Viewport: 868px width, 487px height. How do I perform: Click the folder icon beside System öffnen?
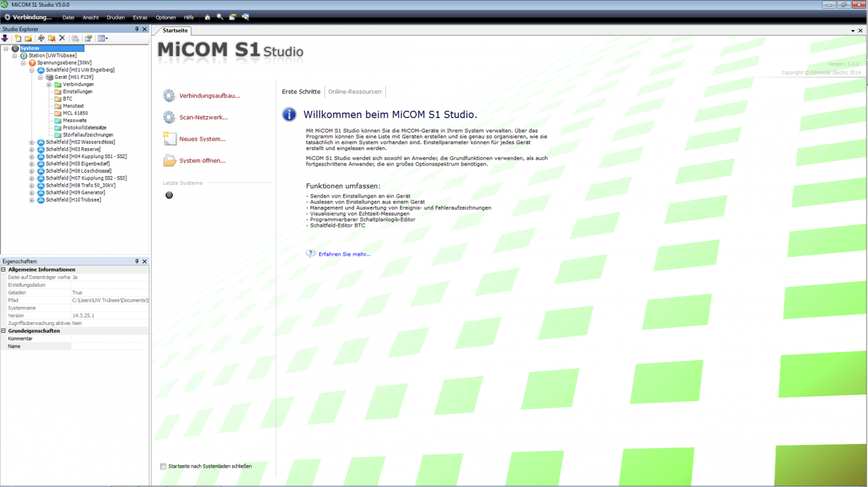tap(169, 161)
